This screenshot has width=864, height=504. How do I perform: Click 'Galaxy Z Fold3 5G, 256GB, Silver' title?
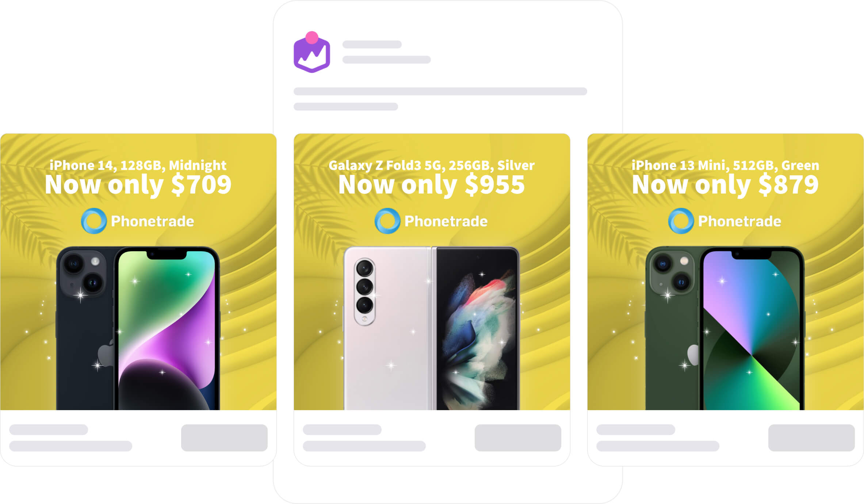point(432,165)
